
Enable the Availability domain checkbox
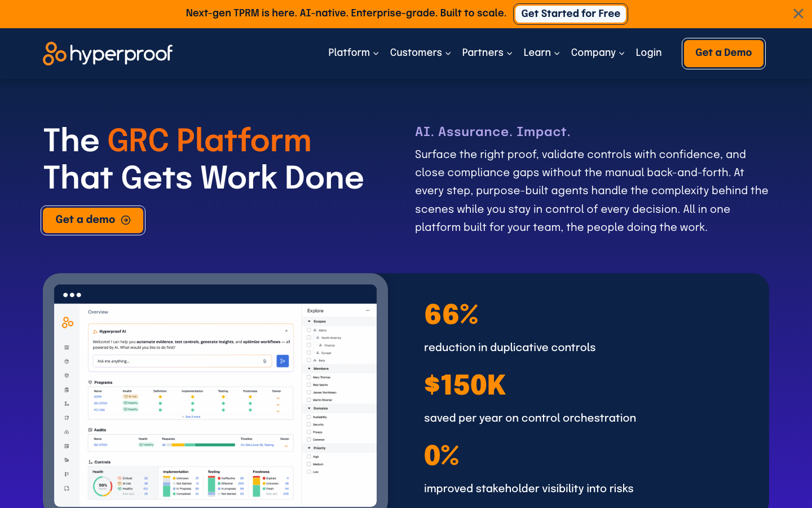coord(308,417)
